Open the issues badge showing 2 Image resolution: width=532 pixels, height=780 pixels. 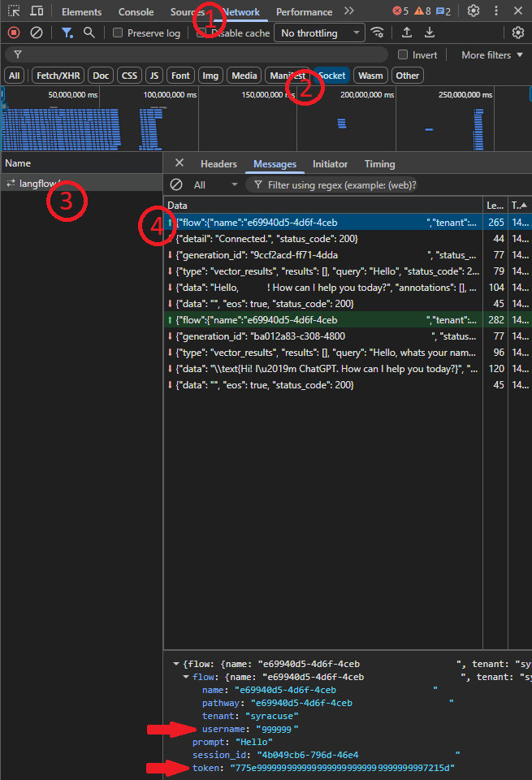443,11
